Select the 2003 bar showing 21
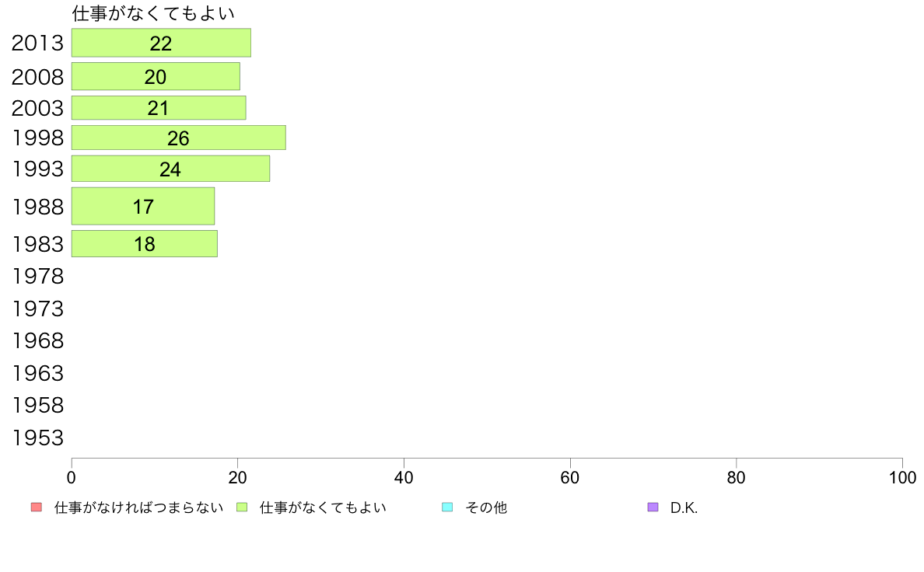This screenshot has width=924, height=572. pyautogui.click(x=159, y=108)
